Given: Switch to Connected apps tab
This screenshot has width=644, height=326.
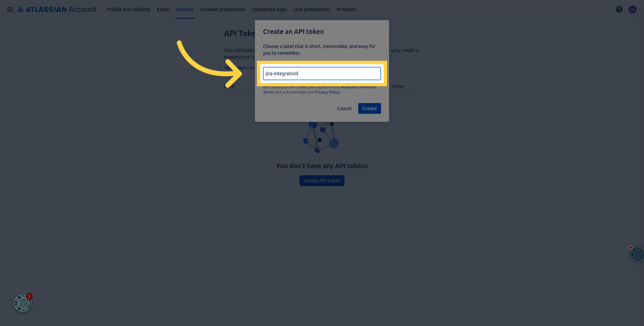Looking at the screenshot, I should (269, 9).
